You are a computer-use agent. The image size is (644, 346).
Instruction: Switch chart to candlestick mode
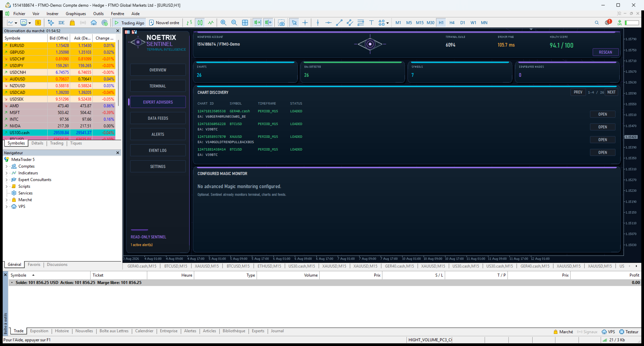click(200, 22)
